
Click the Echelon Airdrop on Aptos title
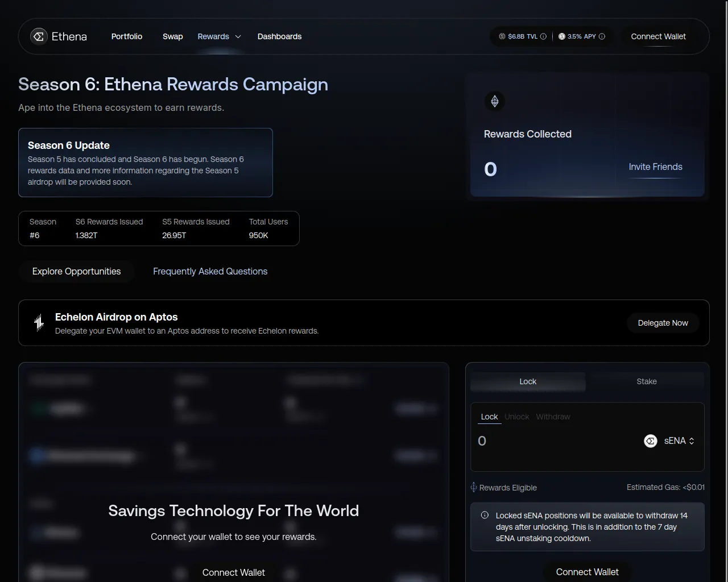coord(117,317)
